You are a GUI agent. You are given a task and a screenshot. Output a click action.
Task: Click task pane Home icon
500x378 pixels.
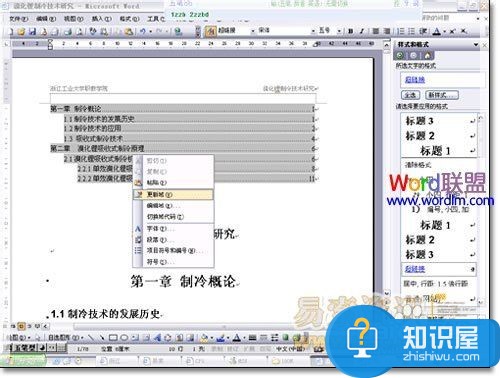(427, 55)
